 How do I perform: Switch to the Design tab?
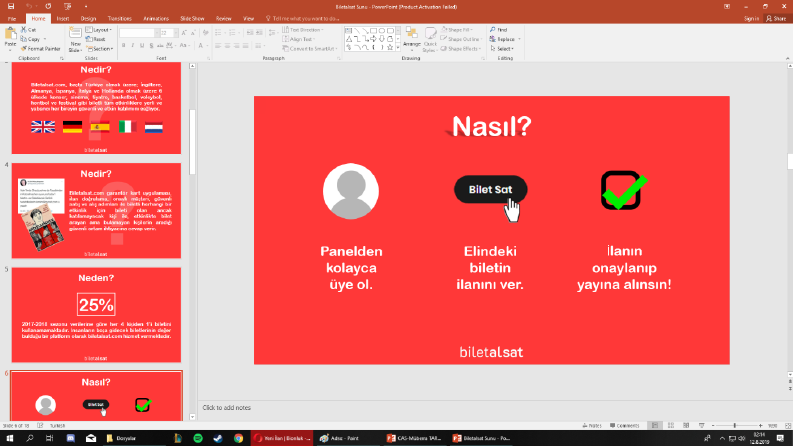pyautogui.click(x=88, y=19)
